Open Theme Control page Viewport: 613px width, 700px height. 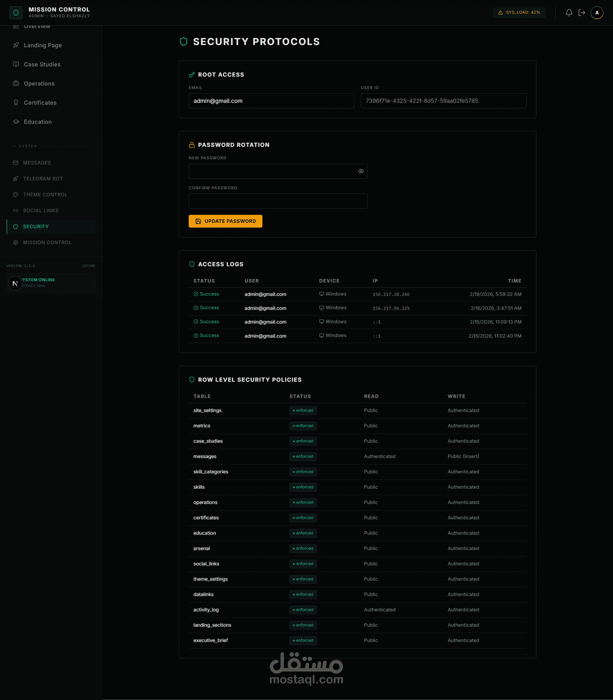[x=45, y=195]
